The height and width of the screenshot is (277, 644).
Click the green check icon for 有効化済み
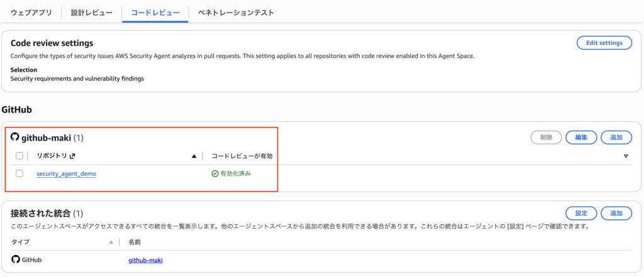[214, 173]
